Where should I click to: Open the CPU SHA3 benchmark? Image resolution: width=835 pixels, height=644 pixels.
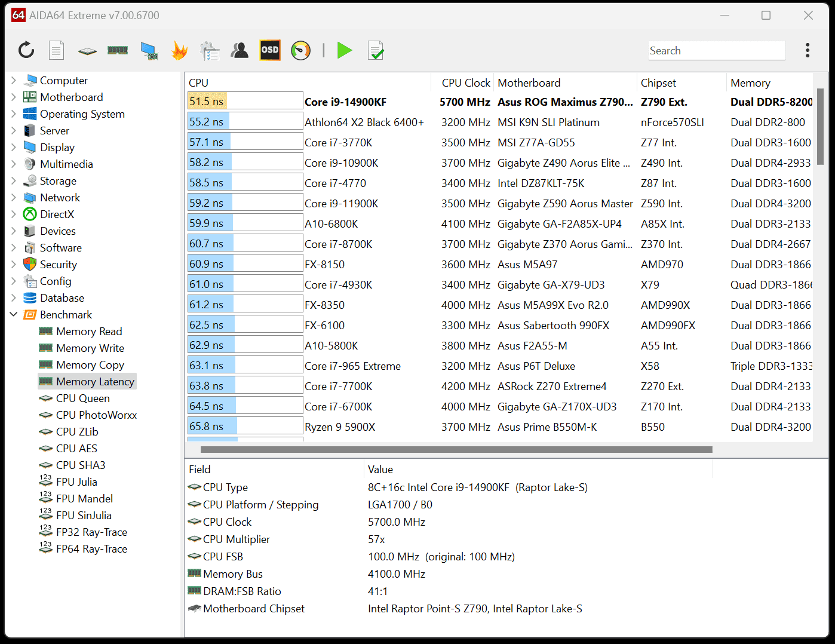tap(81, 465)
